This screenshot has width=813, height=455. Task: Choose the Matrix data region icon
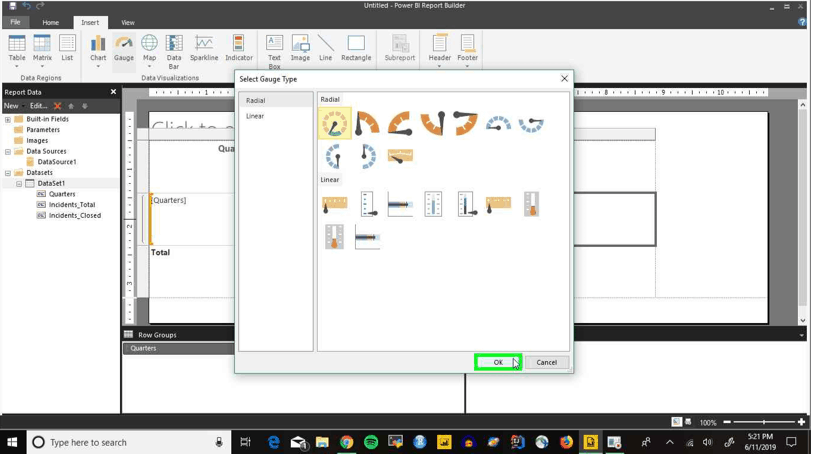(42, 50)
